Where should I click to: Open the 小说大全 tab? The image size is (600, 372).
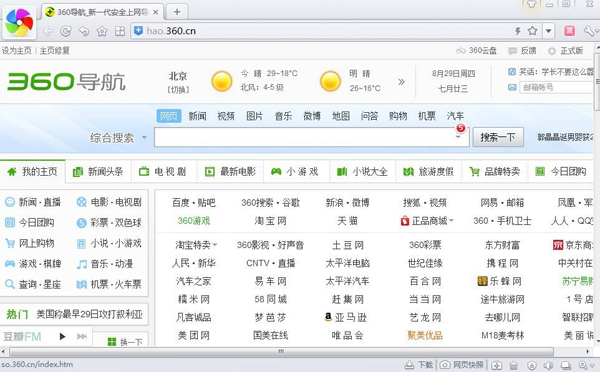click(362, 172)
